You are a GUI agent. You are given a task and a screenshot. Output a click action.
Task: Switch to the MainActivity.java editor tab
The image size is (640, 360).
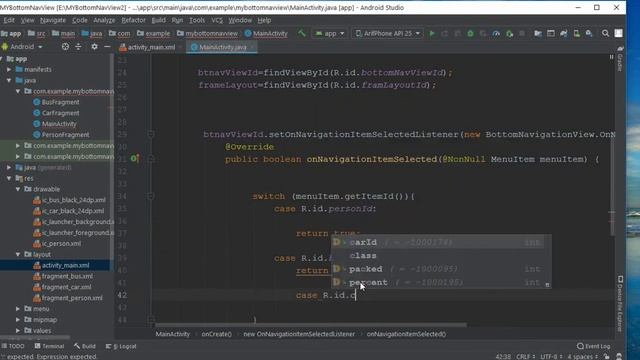222,47
